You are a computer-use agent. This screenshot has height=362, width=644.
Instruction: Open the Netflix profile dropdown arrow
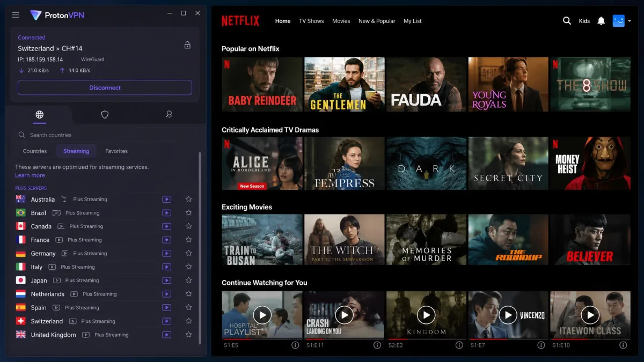(x=630, y=21)
